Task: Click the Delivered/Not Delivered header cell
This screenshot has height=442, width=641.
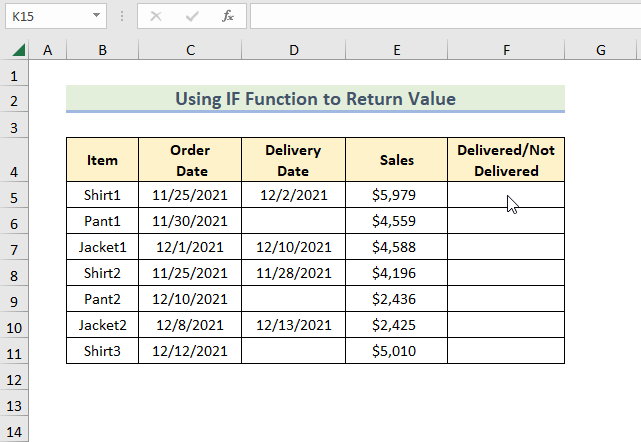Action: point(506,160)
